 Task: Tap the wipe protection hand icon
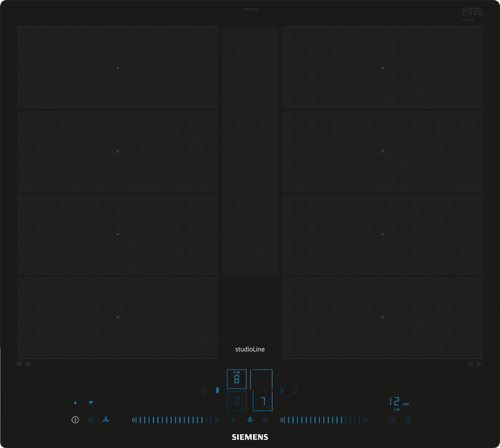pos(91,420)
